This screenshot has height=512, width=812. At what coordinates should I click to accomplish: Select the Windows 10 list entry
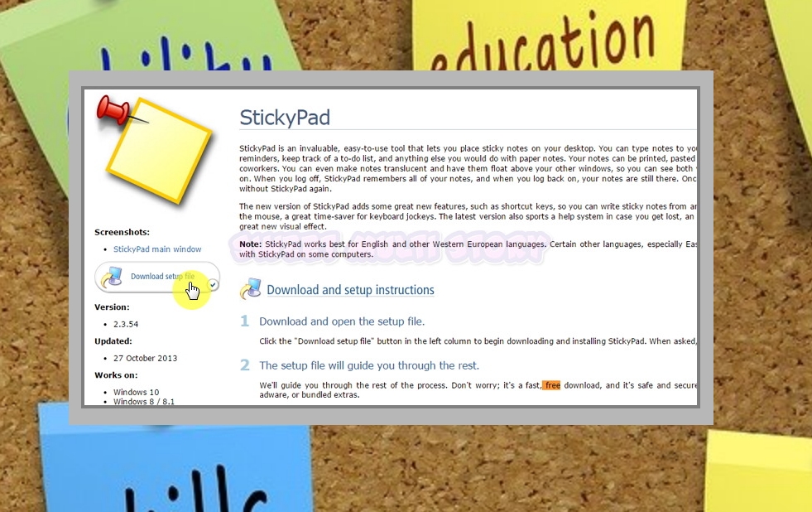click(x=137, y=393)
